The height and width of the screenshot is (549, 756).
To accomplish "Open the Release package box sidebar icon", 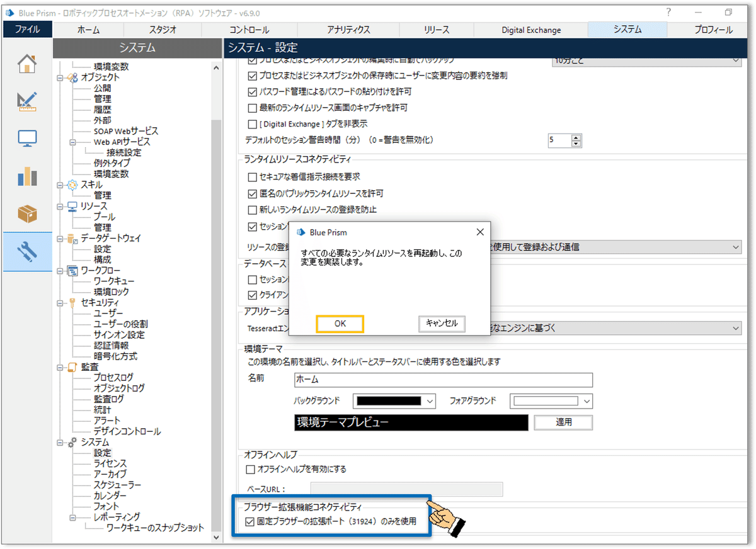I will click(27, 214).
